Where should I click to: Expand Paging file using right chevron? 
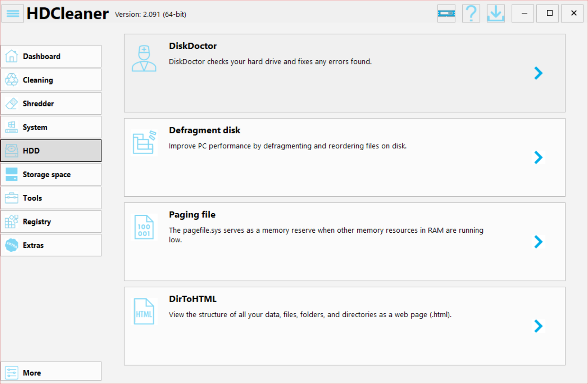pyautogui.click(x=538, y=242)
